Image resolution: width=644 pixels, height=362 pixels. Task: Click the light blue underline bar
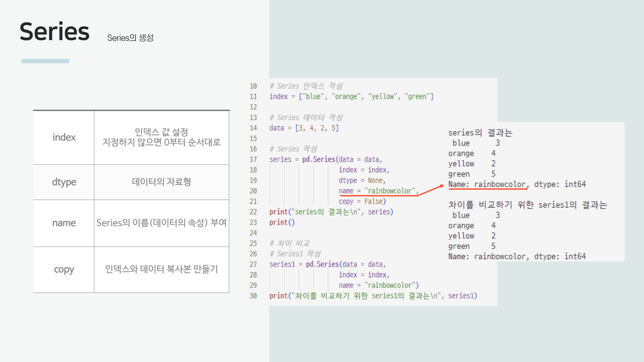tap(45, 61)
